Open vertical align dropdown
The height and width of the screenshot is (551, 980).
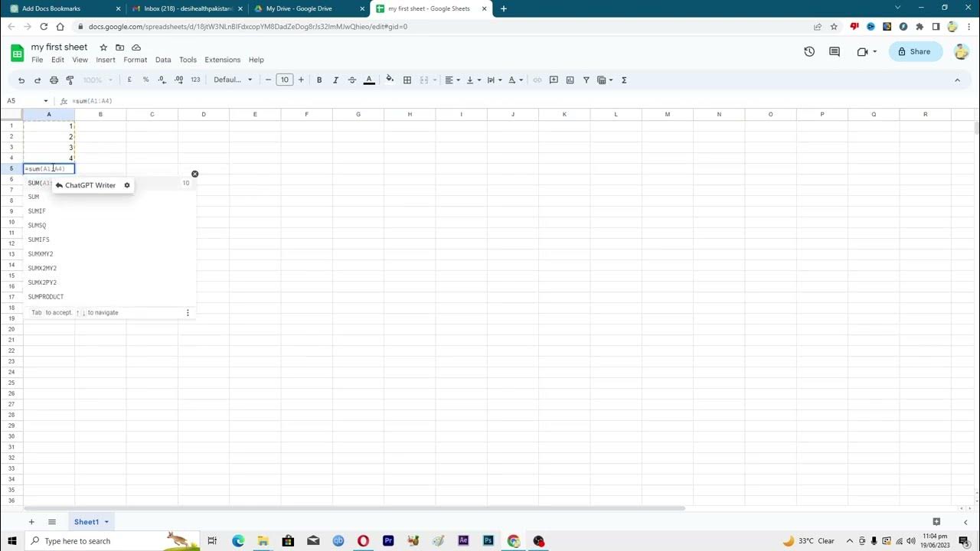pos(473,80)
